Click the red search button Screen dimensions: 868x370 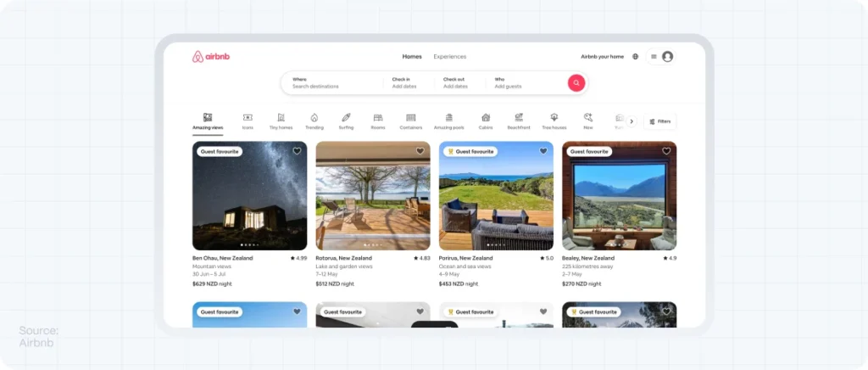pyautogui.click(x=576, y=83)
